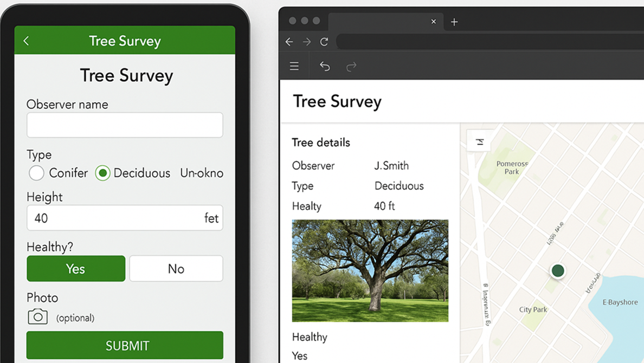Viewport: 644px width, 363px height.
Task: Click the redo arrow in toolbar
Action: [351, 66]
